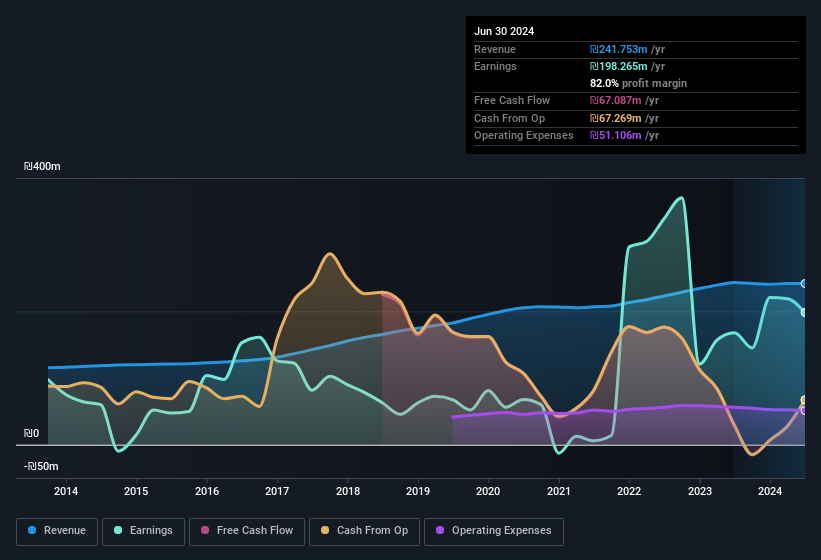This screenshot has width=821, height=560.
Task: Click the ₪241.753m revenue value
Action: point(618,49)
